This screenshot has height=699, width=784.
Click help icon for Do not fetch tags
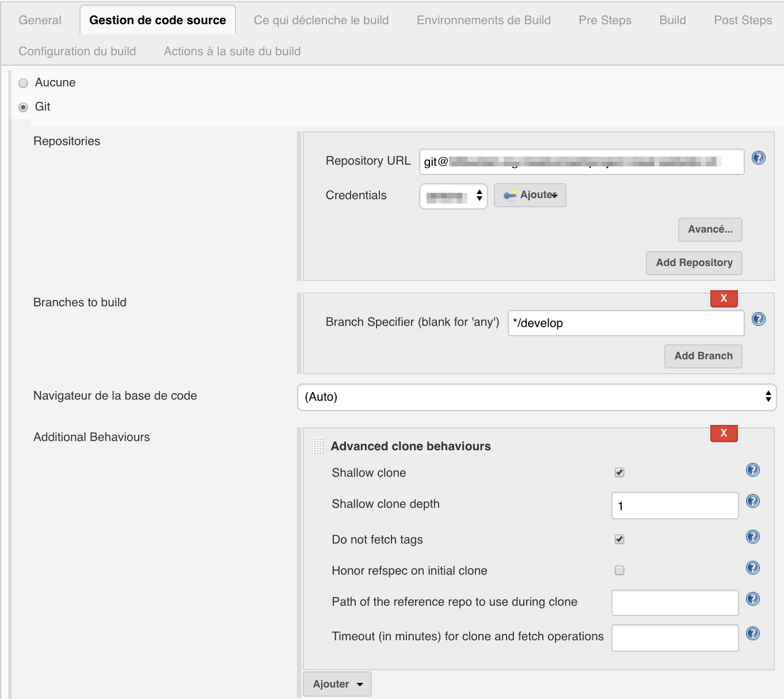[752, 537]
